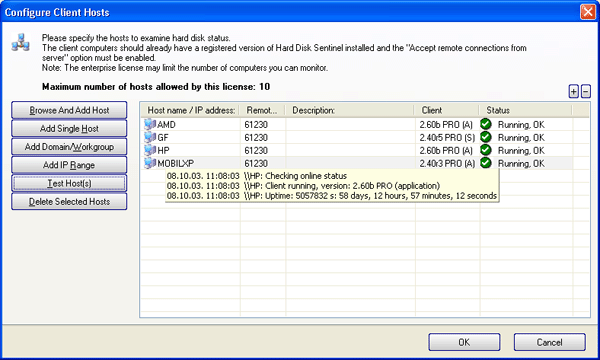
Task: Click client version 2.40r3 PRO (A)
Action: click(x=447, y=164)
